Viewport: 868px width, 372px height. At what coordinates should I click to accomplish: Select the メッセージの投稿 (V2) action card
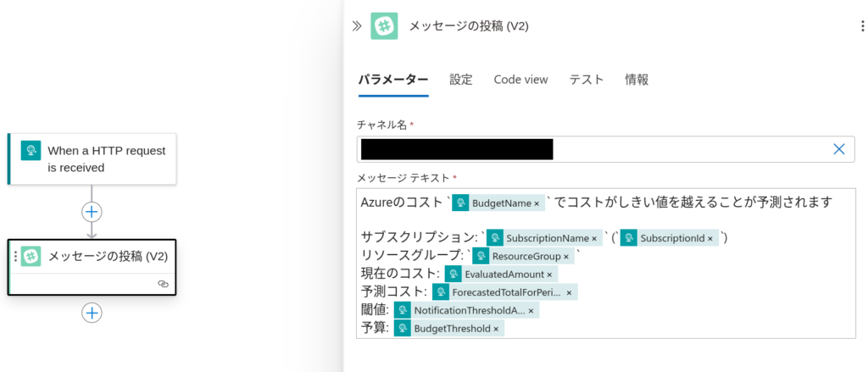pos(92,267)
